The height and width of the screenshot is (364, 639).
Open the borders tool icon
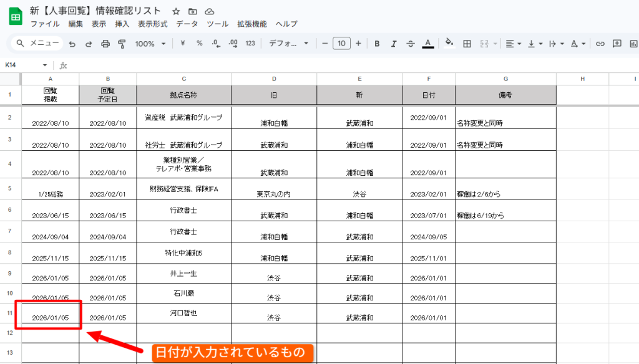(x=467, y=44)
